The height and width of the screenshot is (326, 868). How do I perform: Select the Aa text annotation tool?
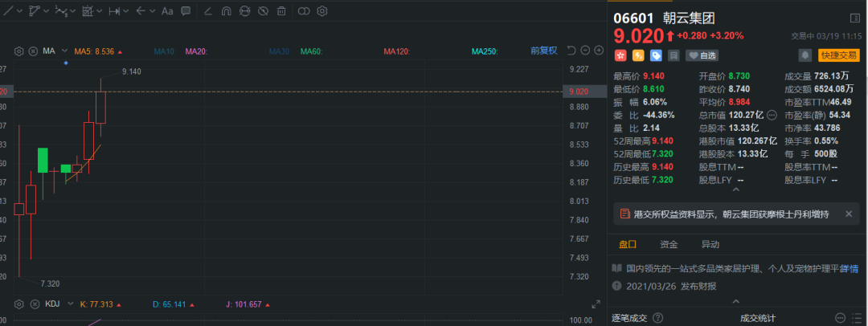coord(167,10)
